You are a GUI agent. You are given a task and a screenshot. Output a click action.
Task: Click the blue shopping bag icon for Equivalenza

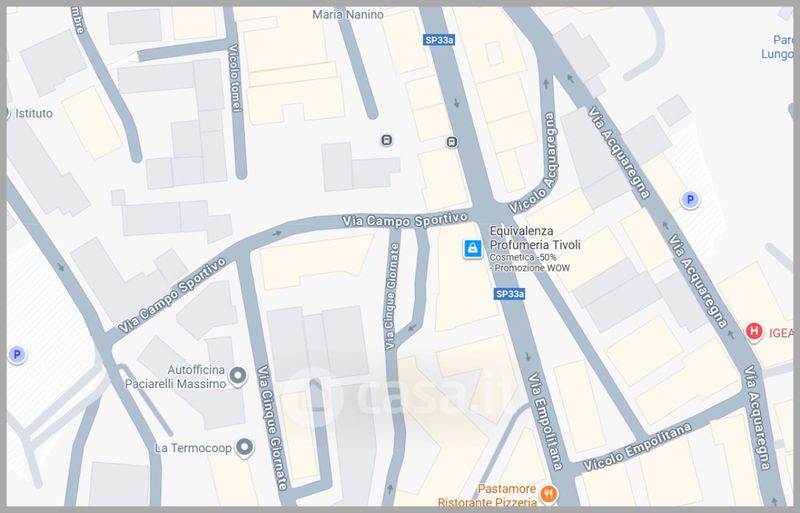(x=470, y=248)
